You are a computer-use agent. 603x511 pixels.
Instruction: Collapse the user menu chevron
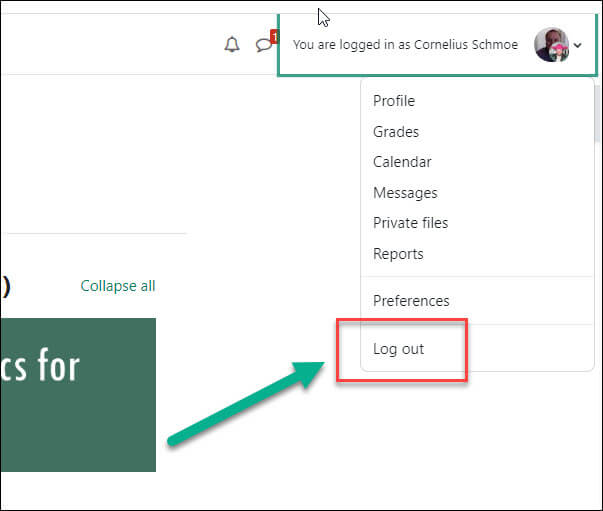(x=577, y=45)
